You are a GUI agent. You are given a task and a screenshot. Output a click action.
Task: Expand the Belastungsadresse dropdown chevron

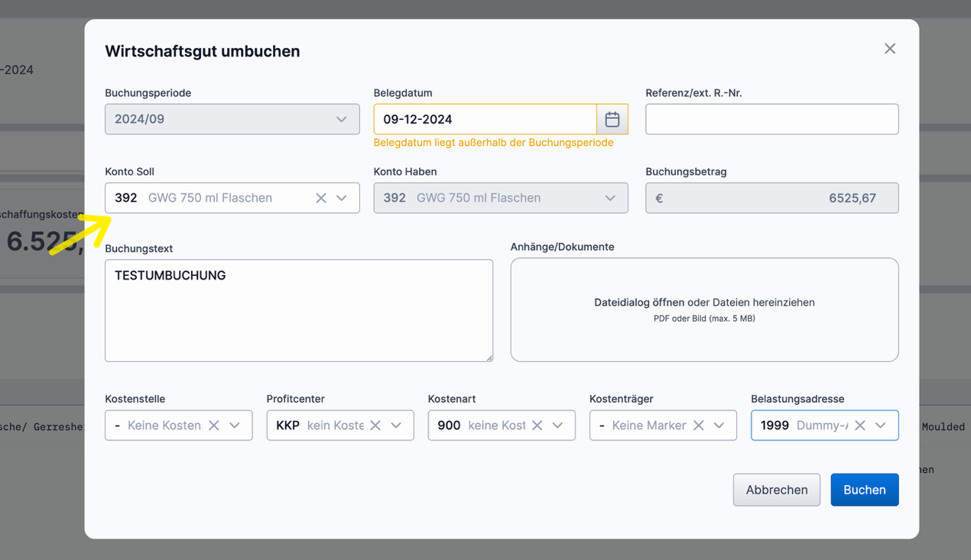(x=880, y=426)
